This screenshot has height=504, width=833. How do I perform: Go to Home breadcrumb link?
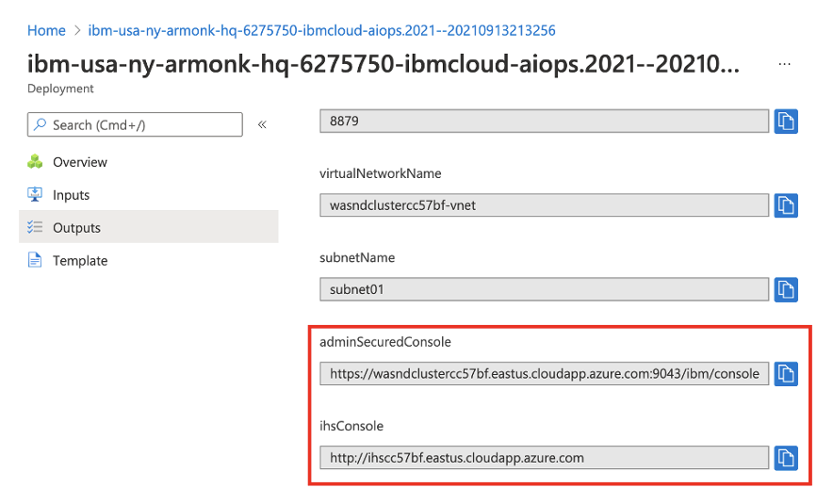pos(46,31)
